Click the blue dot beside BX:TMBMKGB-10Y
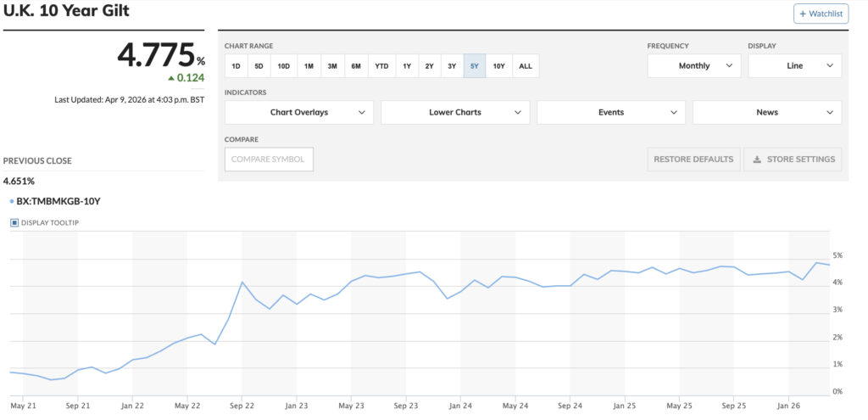The width and height of the screenshot is (868, 420). coord(9,202)
